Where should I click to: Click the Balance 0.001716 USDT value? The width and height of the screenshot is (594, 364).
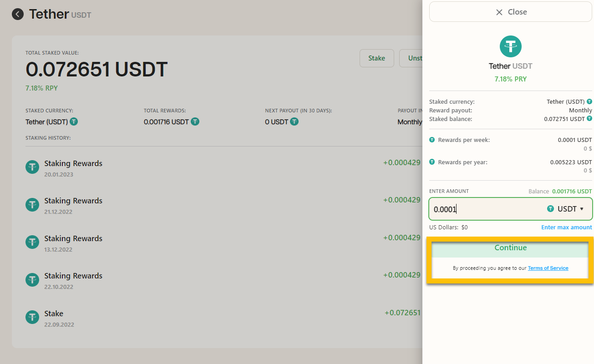pos(572,191)
